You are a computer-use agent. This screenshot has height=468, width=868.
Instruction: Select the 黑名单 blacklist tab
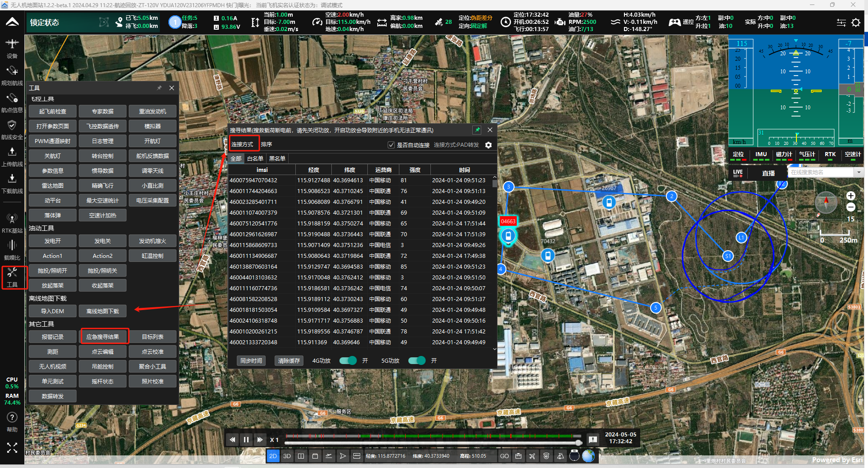click(x=277, y=158)
